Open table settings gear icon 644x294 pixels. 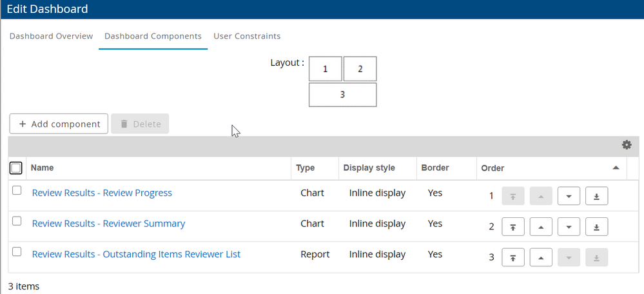pyautogui.click(x=626, y=146)
